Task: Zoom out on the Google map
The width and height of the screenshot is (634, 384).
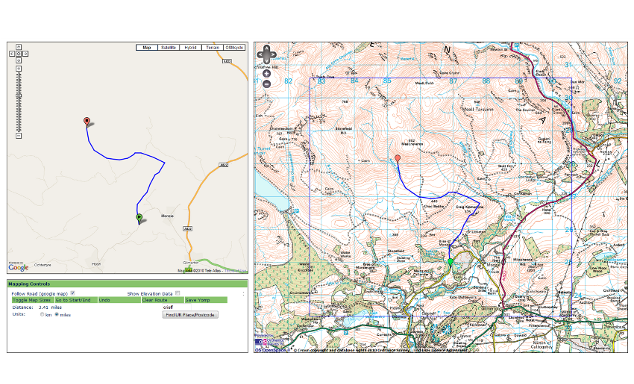Action: (x=19, y=136)
